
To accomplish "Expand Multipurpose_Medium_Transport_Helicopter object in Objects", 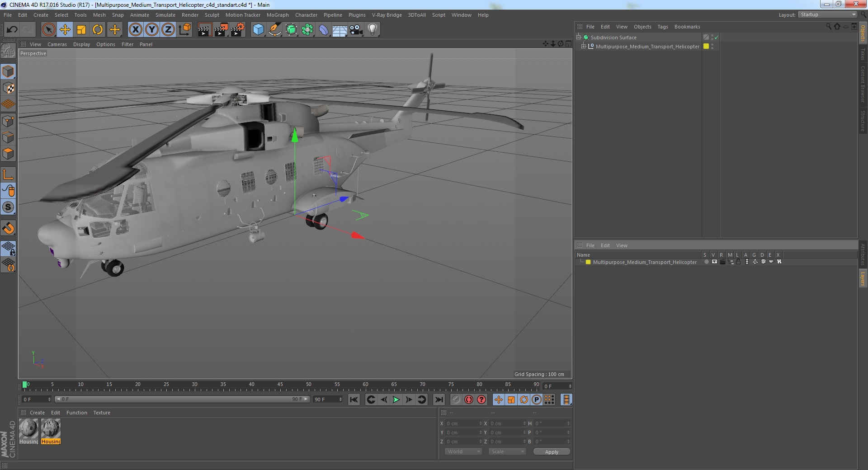I will tap(584, 46).
